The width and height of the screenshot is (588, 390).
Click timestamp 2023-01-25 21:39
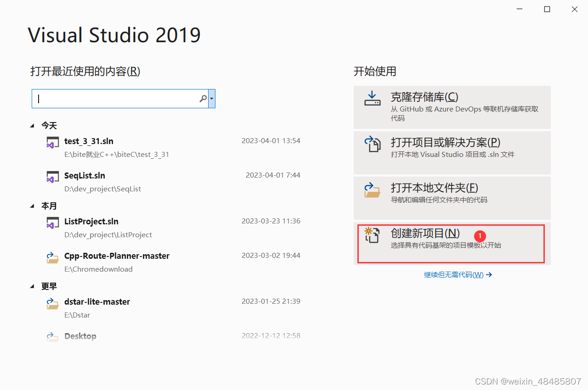[271, 301]
